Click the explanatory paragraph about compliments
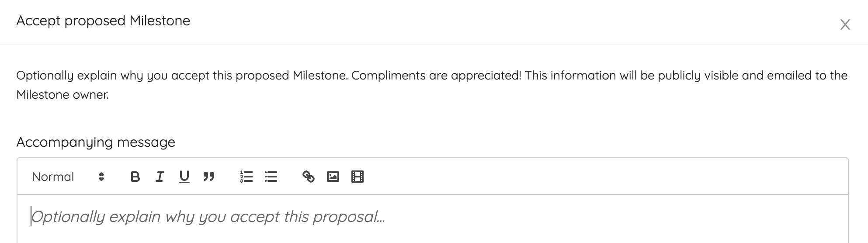The height and width of the screenshot is (243, 868). pos(432,85)
